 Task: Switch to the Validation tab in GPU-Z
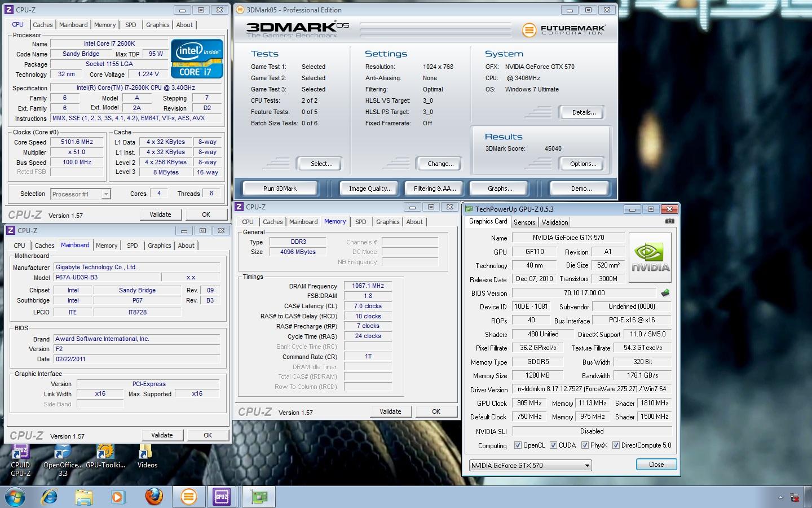coord(555,222)
